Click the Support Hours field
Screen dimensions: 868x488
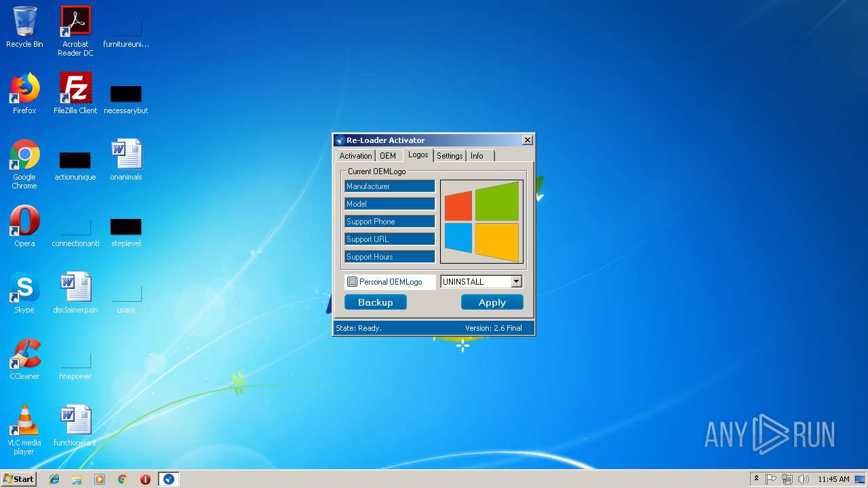point(390,257)
